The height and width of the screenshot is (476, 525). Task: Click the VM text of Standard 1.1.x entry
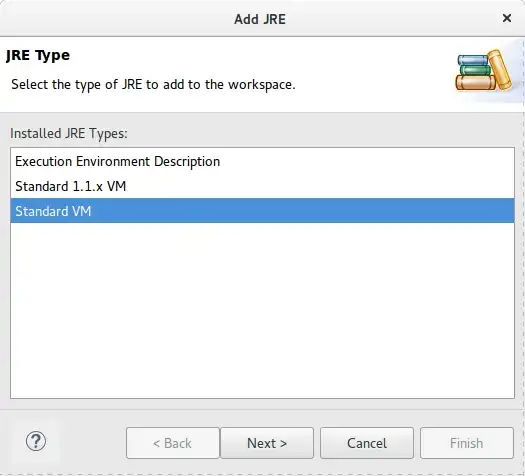coord(117,186)
